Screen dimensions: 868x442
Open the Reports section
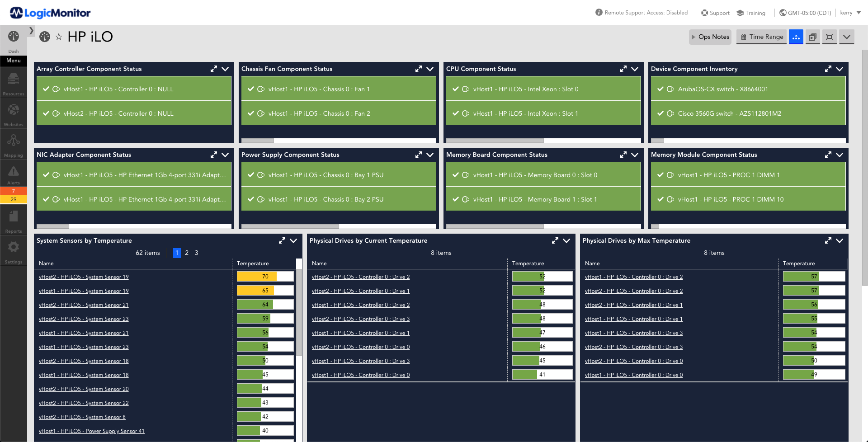pos(13,220)
